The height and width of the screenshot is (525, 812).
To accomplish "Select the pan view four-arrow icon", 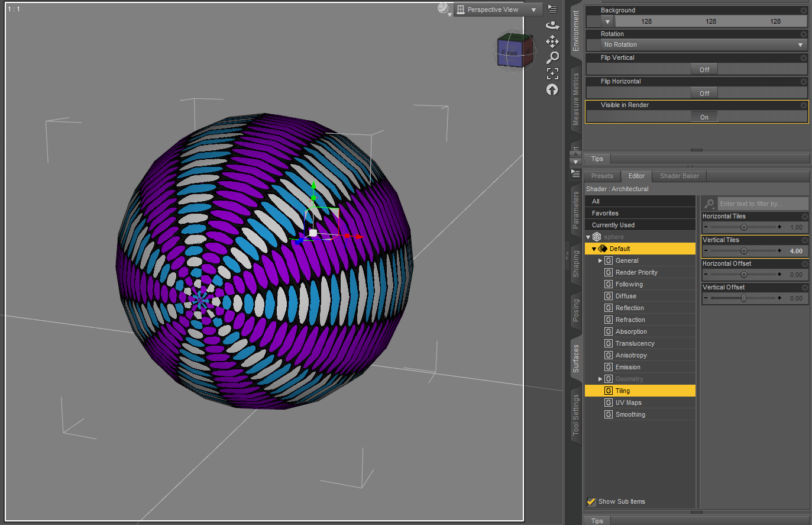I will [x=552, y=41].
